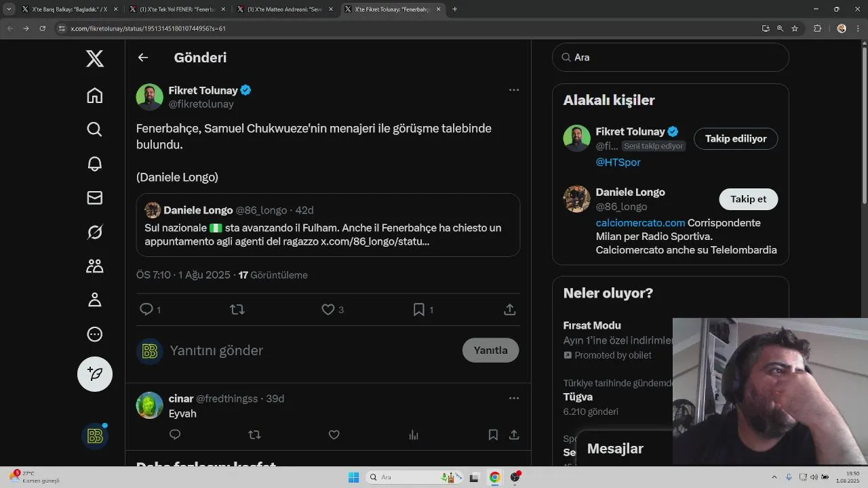The height and width of the screenshot is (488, 868).
Task: Open the Chrome three-dot menu
Action: pos(858,28)
